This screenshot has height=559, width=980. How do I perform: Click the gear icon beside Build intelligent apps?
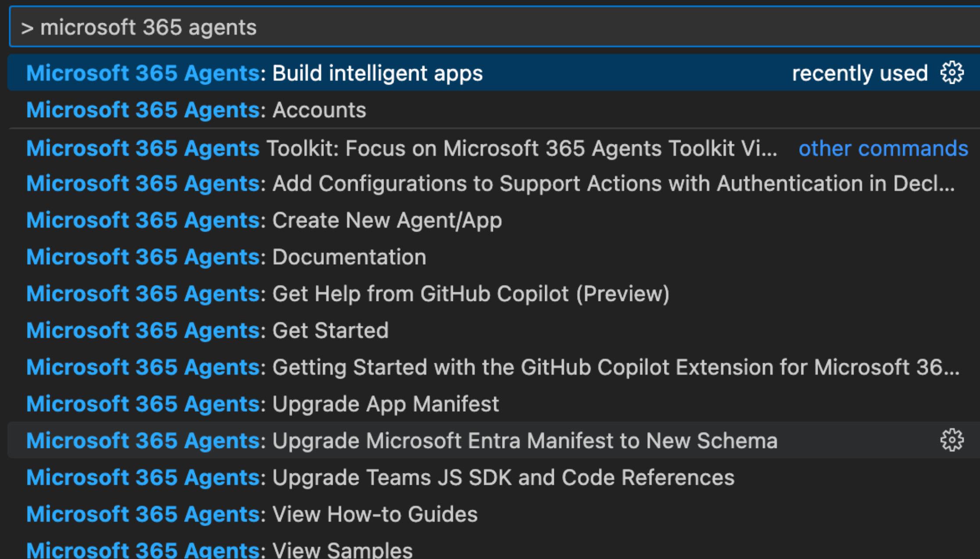(x=951, y=73)
